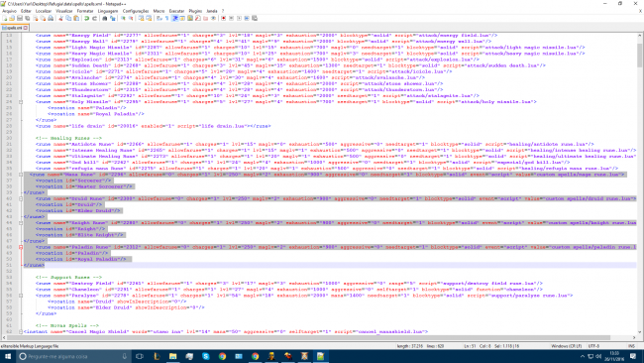The width and height of the screenshot is (644, 363).
Task: Open the Configurações menu
Action: point(136,11)
